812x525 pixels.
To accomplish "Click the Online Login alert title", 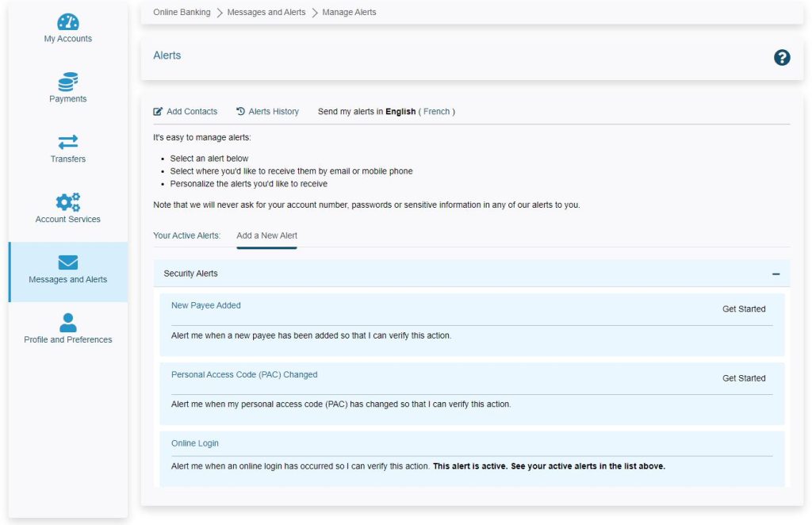I will (x=194, y=443).
